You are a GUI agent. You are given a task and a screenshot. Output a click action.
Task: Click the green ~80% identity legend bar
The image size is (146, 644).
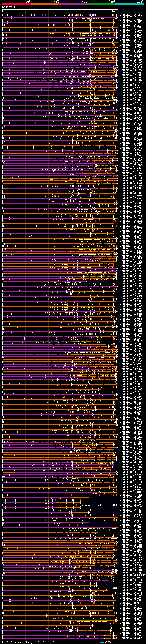[x=101, y=4]
